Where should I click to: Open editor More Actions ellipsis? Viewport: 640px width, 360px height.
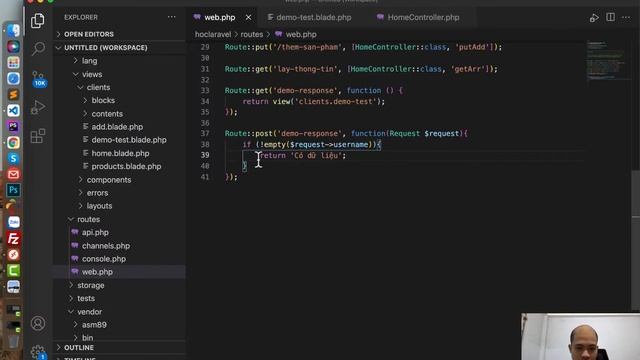click(626, 17)
